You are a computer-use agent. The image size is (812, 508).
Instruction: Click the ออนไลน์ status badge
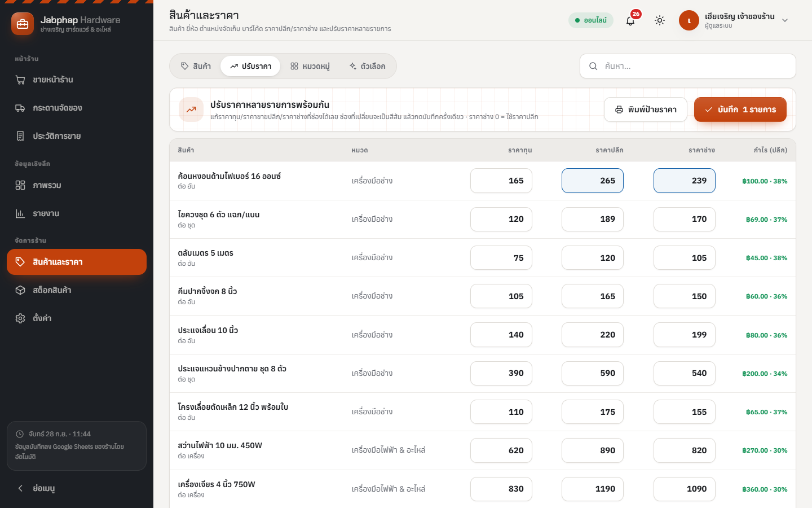click(591, 20)
